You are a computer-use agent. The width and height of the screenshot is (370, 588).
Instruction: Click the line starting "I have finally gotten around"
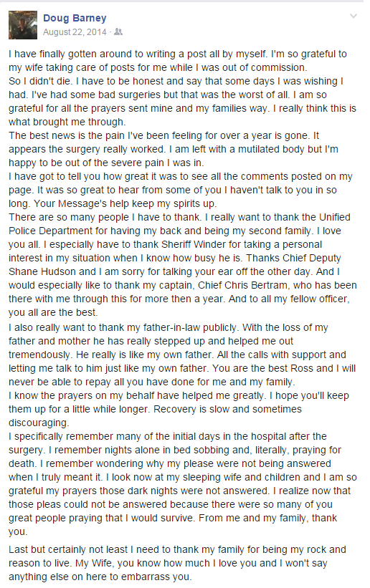point(178,54)
